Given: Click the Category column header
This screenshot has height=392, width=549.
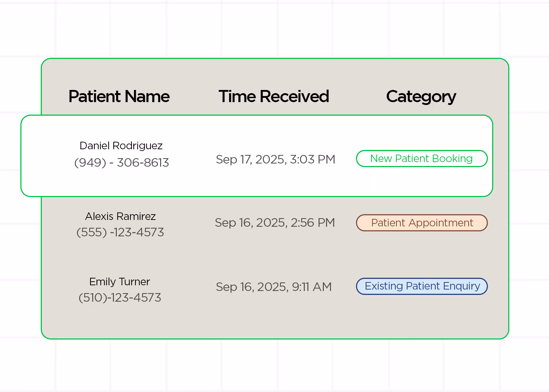Looking at the screenshot, I should [x=421, y=96].
